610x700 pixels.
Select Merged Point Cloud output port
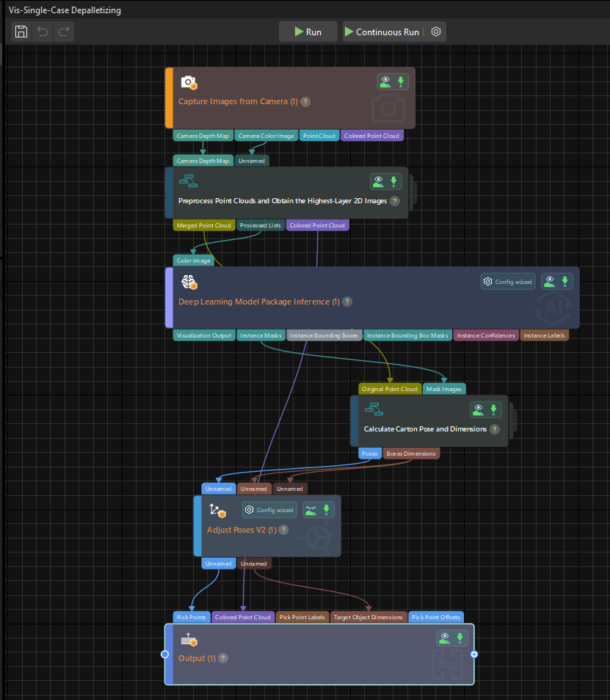pyautogui.click(x=203, y=225)
